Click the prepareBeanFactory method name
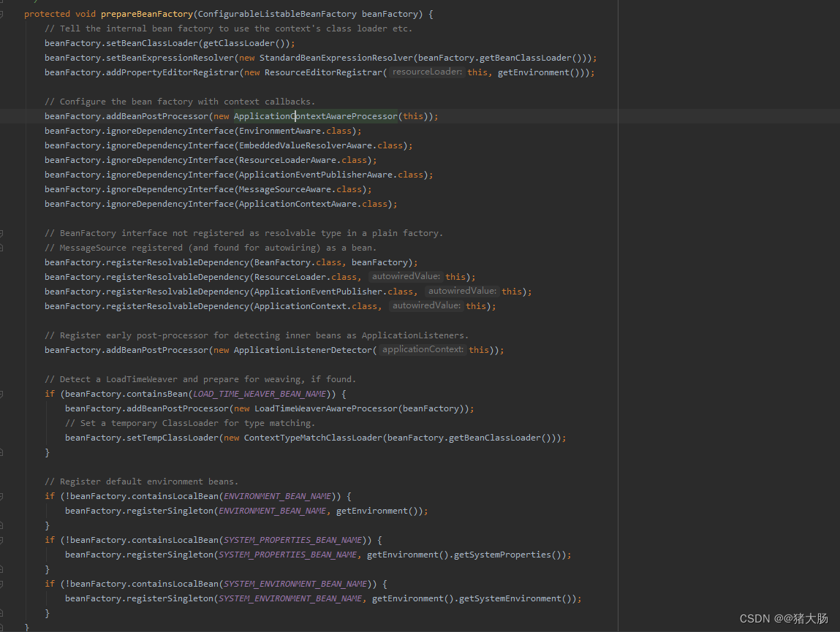The width and height of the screenshot is (840, 632). coord(147,14)
